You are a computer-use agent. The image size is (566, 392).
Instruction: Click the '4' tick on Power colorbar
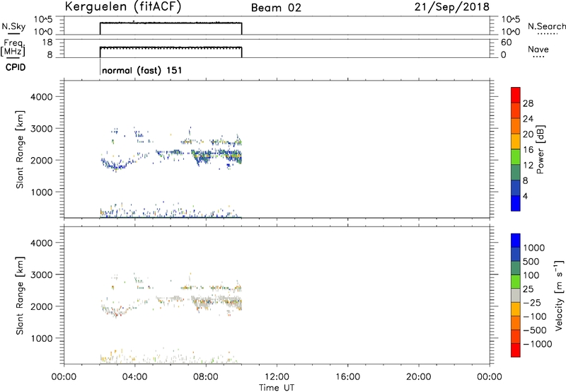click(525, 196)
